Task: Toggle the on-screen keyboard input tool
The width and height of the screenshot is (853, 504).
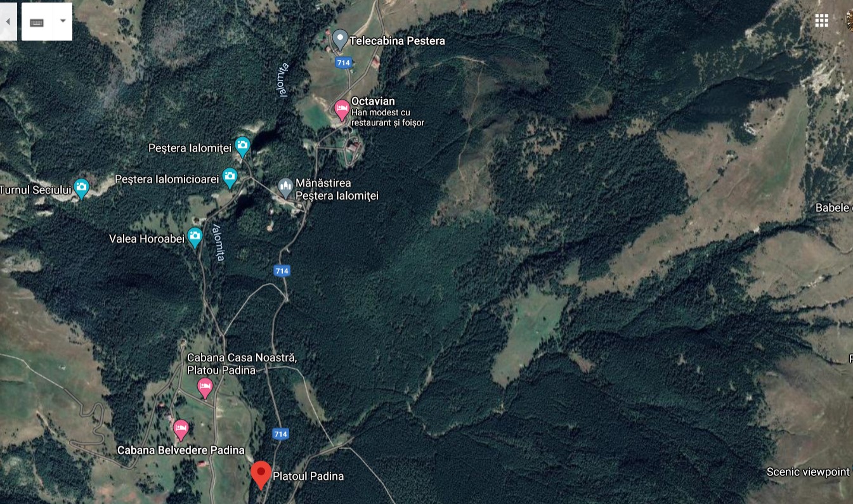Action: pyautogui.click(x=37, y=22)
